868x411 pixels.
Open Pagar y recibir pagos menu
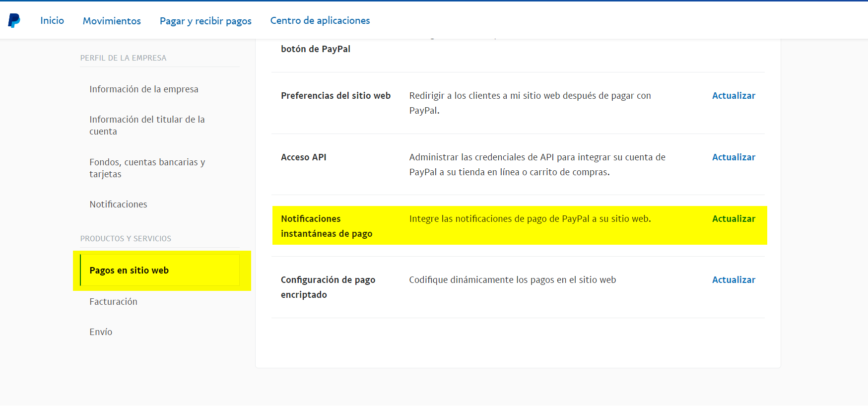click(205, 21)
